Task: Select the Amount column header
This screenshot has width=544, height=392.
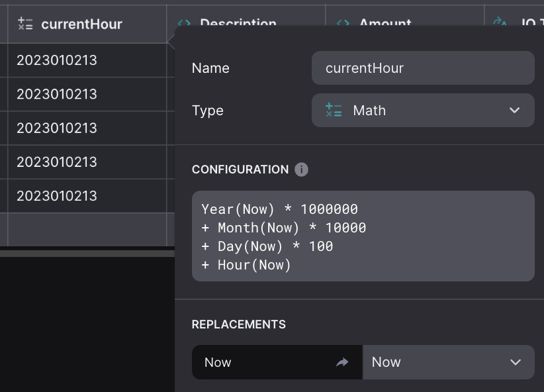Action: [x=404, y=16]
